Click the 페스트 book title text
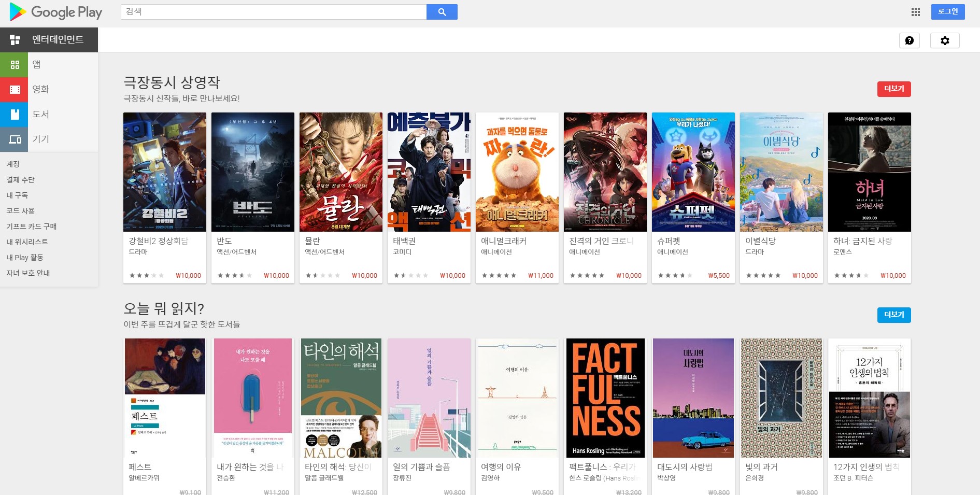 (x=140, y=467)
